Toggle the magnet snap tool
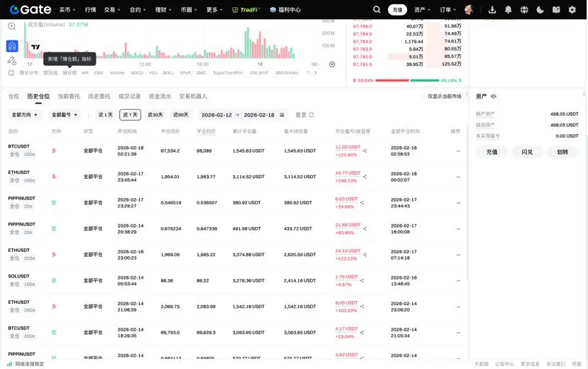 pos(12,46)
